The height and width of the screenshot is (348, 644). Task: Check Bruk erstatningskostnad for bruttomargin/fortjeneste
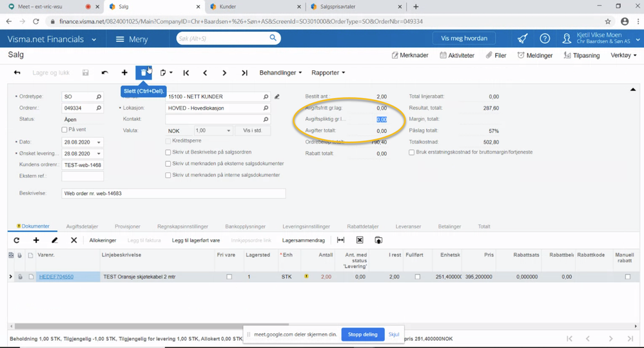click(x=412, y=153)
